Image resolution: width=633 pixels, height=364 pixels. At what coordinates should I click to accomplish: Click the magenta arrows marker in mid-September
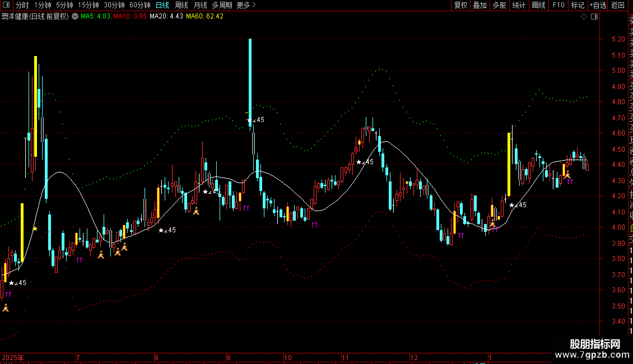click(246, 208)
